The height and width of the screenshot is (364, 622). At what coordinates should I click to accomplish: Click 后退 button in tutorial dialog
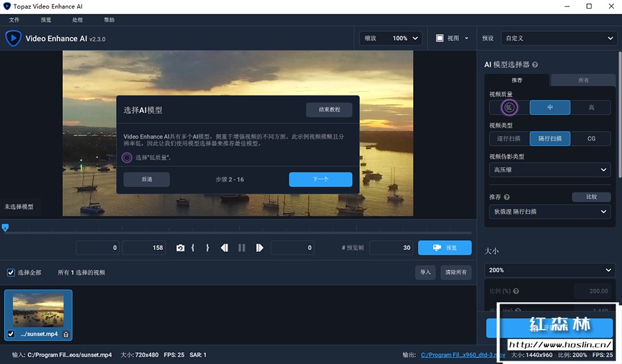147,179
